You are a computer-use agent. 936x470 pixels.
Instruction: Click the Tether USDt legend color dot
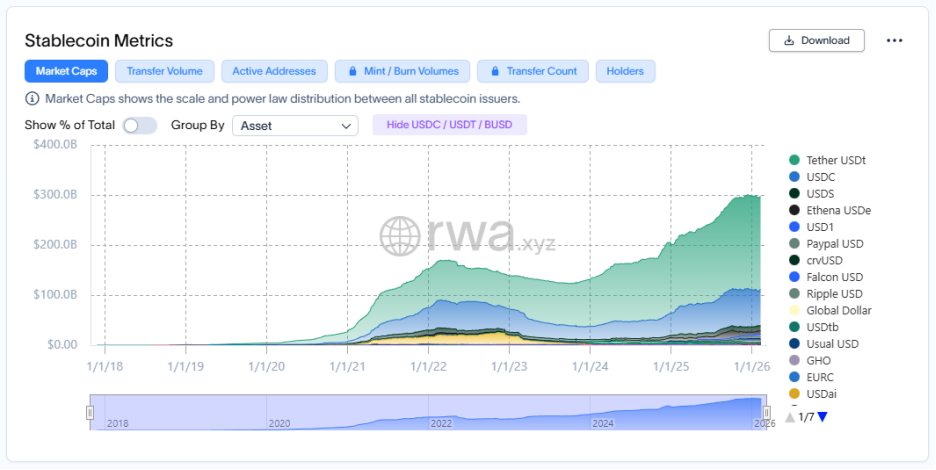click(x=794, y=160)
